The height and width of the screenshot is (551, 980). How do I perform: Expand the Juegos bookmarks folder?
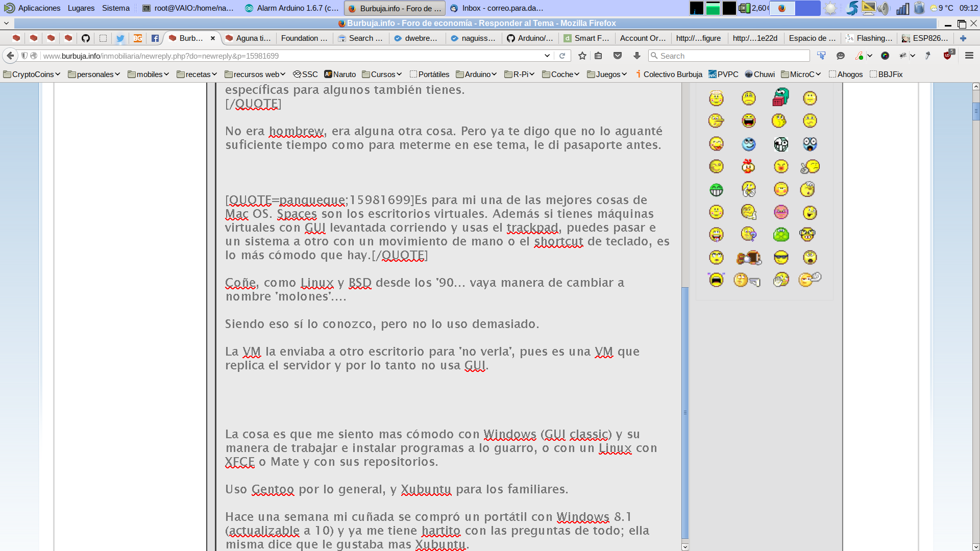pyautogui.click(x=607, y=74)
